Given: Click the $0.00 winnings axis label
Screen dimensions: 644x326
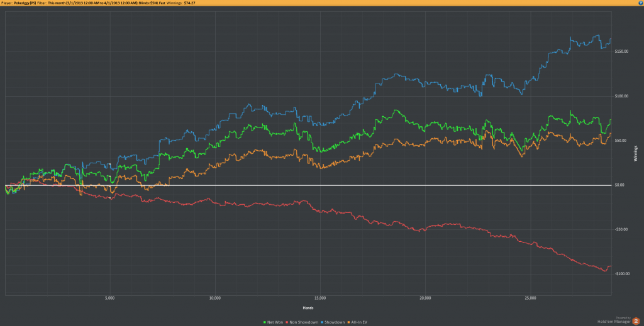Looking at the screenshot, I should pyautogui.click(x=619, y=185).
